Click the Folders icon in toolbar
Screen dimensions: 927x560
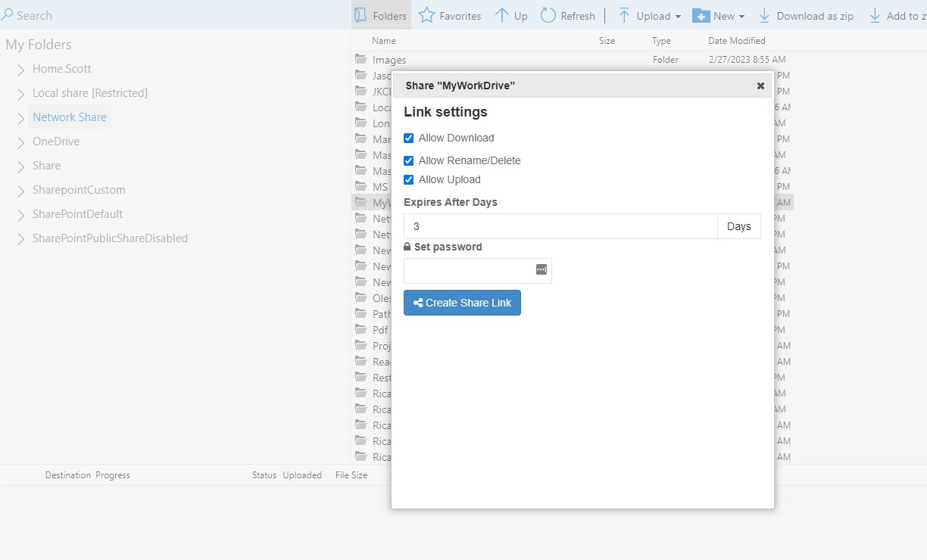(x=360, y=15)
